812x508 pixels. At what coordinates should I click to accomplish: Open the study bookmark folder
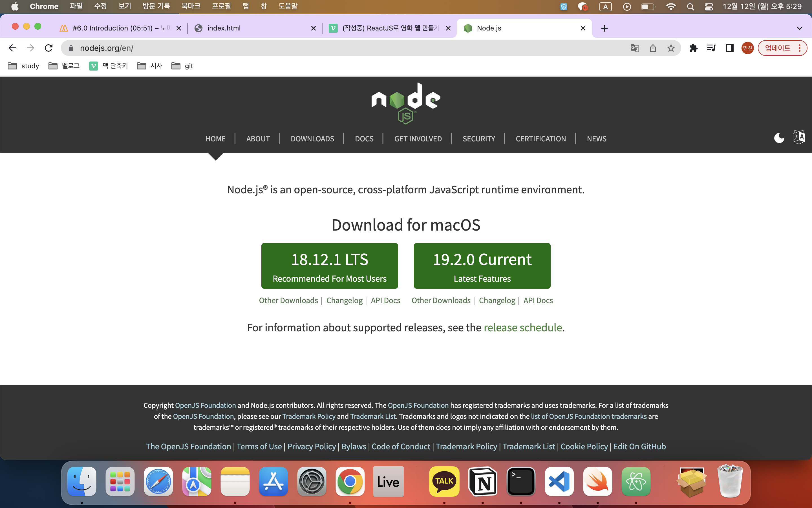coord(23,66)
